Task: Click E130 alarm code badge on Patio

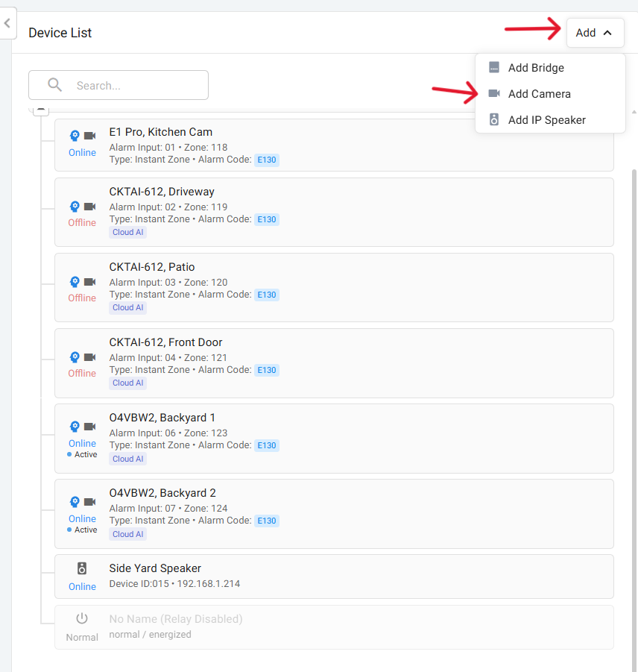Action: click(266, 295)
